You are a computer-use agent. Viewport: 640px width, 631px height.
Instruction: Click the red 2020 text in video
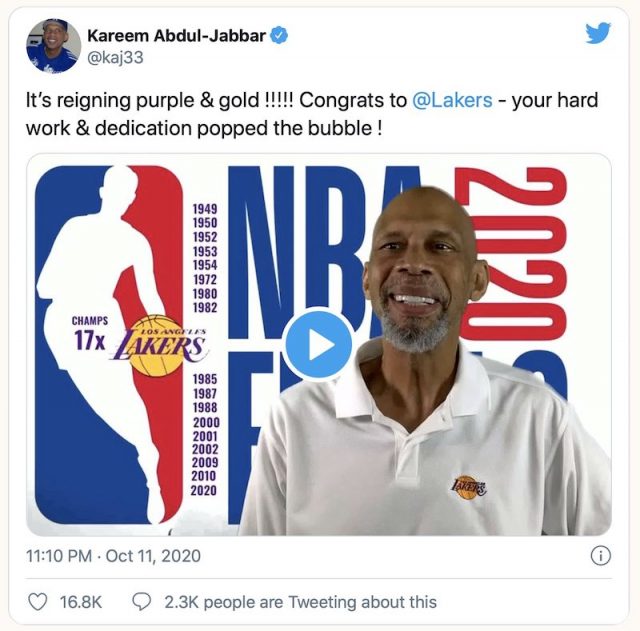(513, 253)
